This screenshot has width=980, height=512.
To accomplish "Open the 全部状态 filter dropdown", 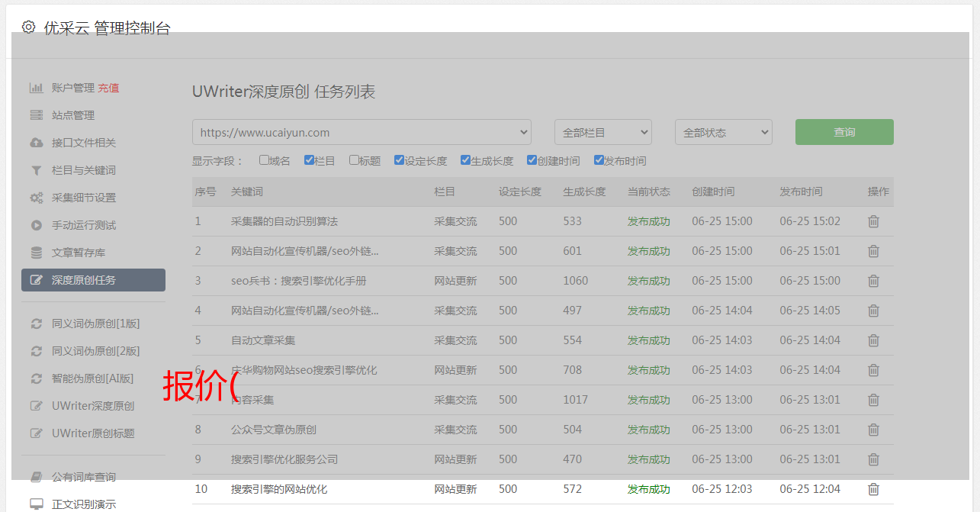I will click(723, 132).
